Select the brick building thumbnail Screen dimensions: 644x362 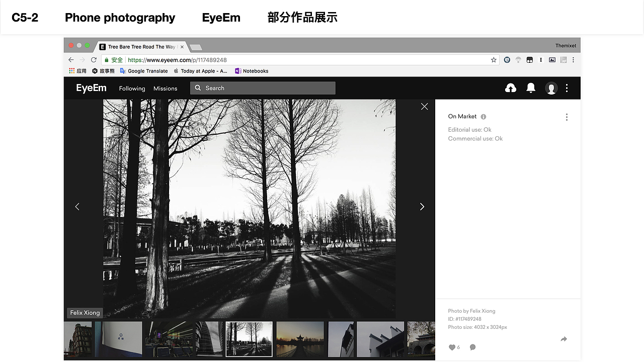[x=78, y=339]
